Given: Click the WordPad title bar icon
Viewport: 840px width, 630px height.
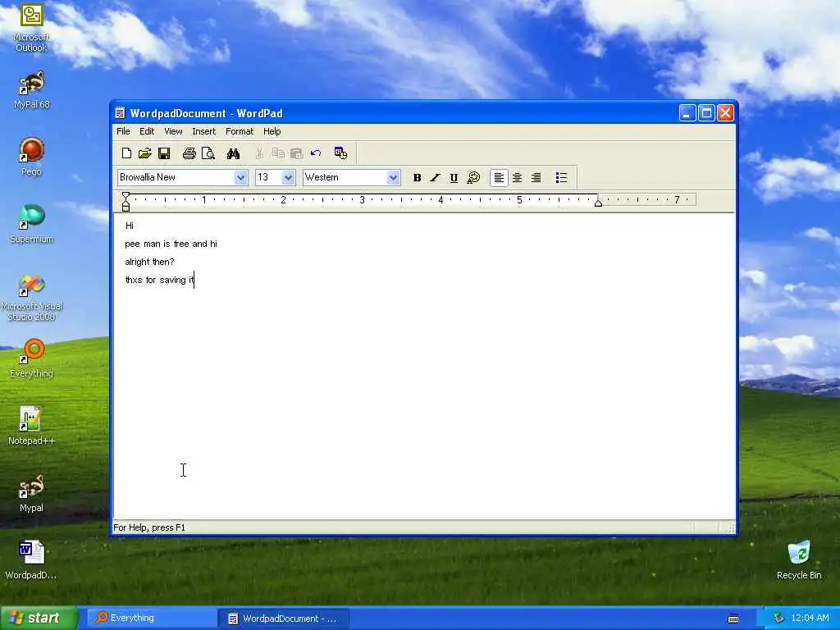Looking at the screenshot, I should tap(121, 113).
